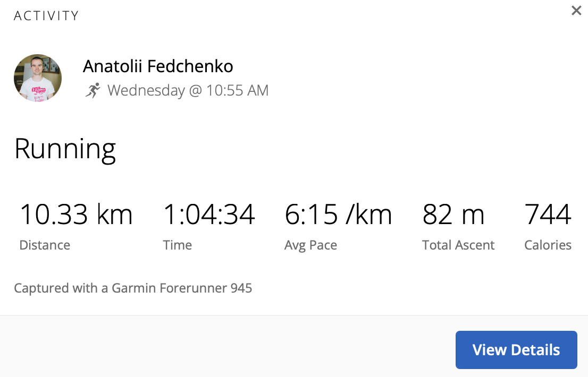Select the 10.33 km distance value
The image size is (588, 377).
tap(76, 215)
